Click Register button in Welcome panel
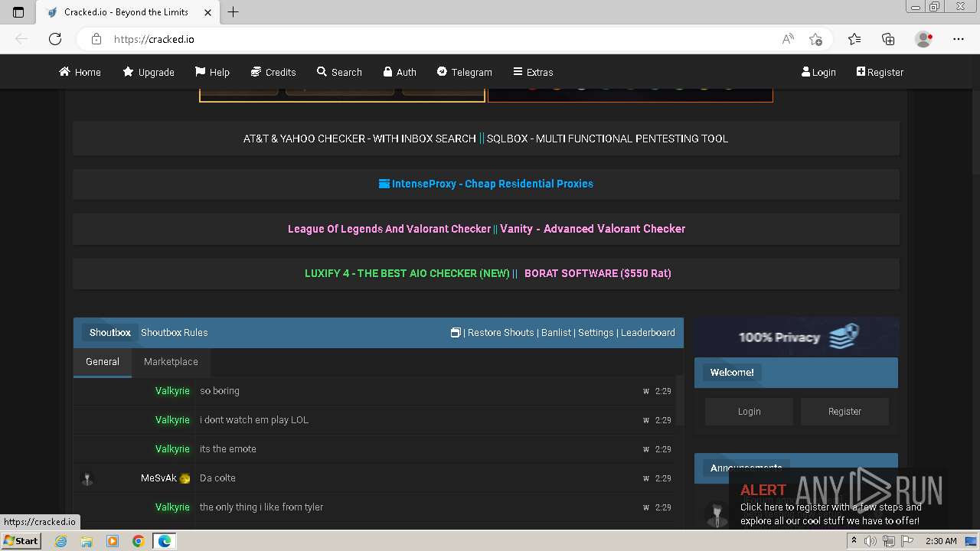The width and height of the screenshot is (980, 551). pyautogui.click(x=844, y=412)
